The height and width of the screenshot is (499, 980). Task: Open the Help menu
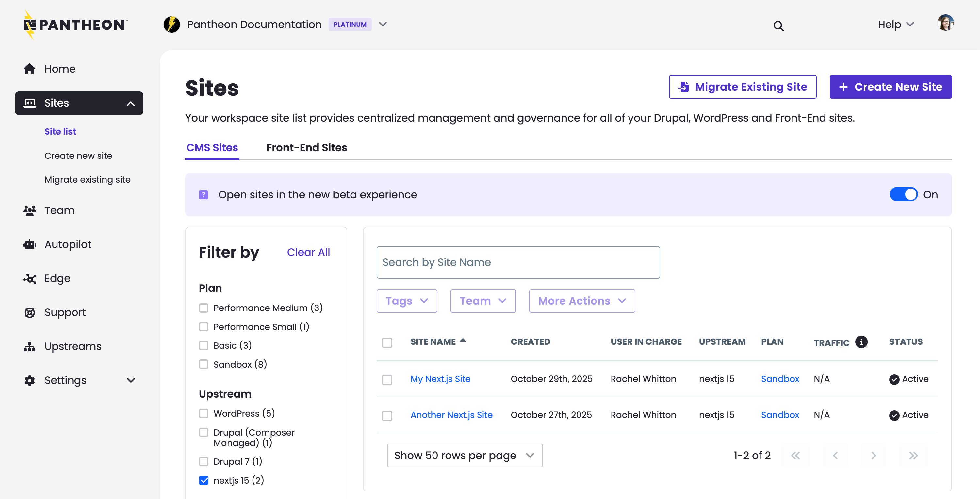(x=895, y=24)
